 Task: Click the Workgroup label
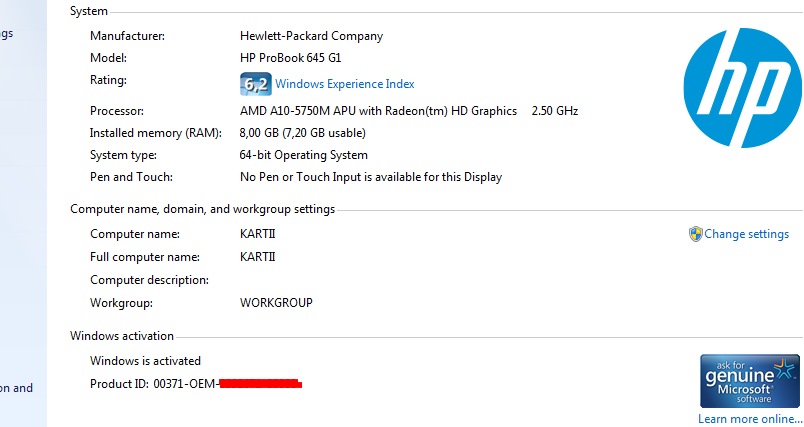click(x=122, y=303)
